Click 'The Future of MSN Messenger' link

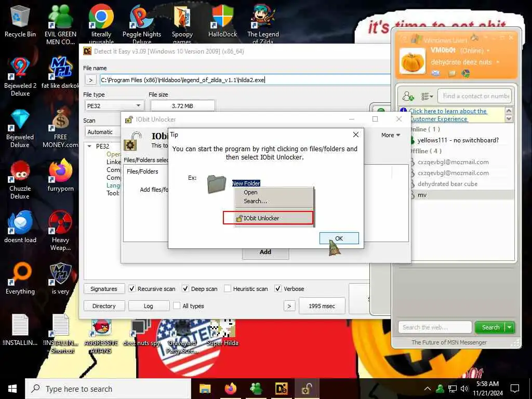pyautogui.click(x=449, y=342)
